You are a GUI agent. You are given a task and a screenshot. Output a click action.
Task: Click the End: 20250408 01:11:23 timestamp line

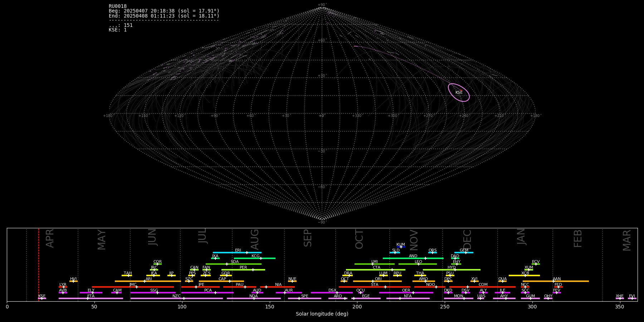click(x=164, y=16)
